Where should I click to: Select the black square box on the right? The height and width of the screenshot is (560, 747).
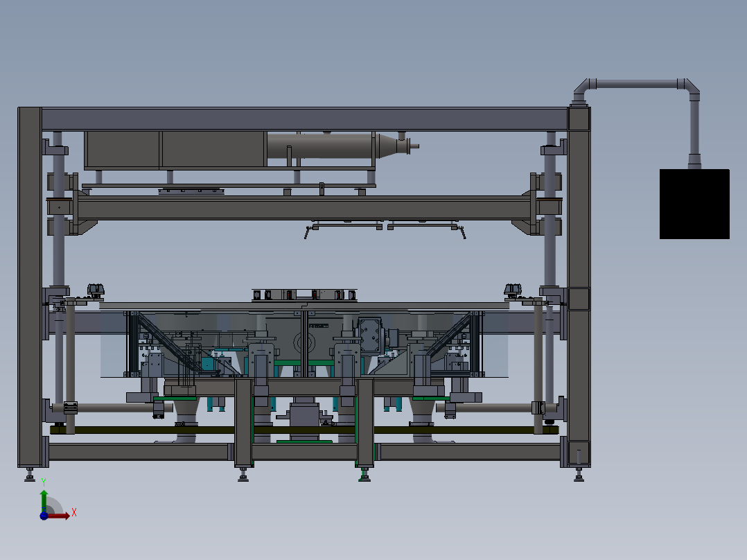pyautogui.click(x=694, y=204)
